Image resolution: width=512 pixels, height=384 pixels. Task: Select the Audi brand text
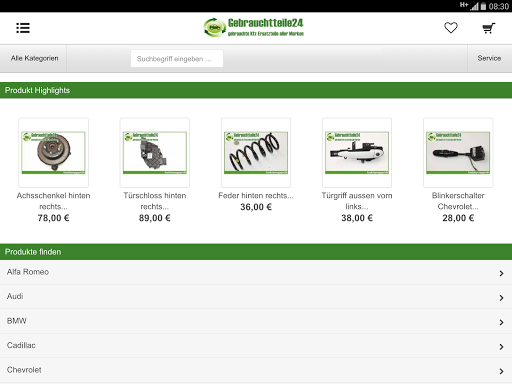(x=15, y=296)
